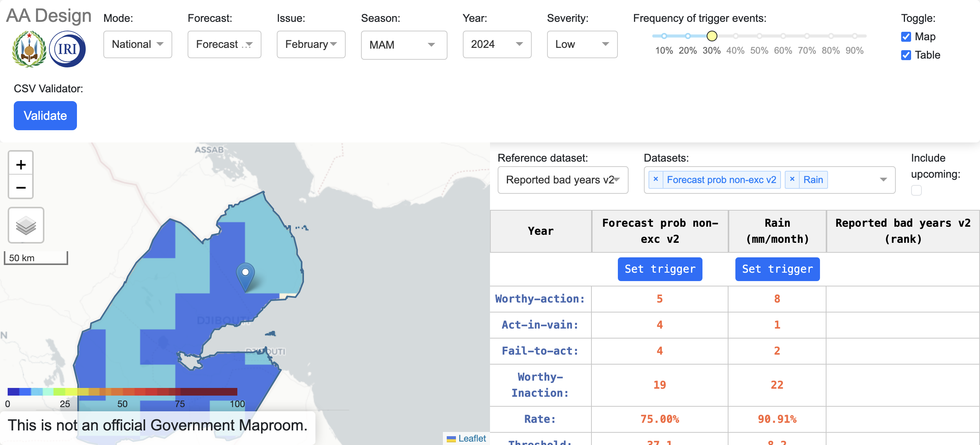Viewport: 980px width, 445px height.
Task: Click the Rain dataset chip label
Action: 814,179
